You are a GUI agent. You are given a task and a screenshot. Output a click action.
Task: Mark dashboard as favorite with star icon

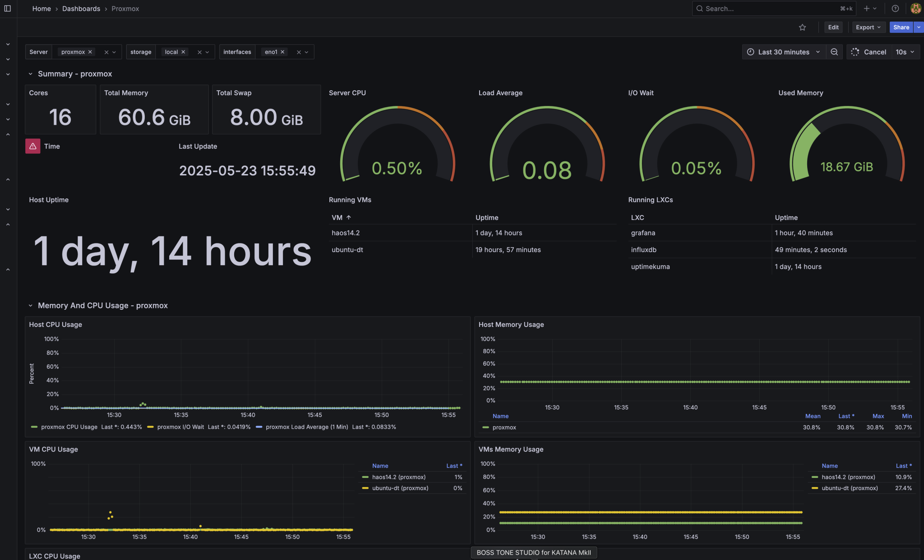[803, 27]
